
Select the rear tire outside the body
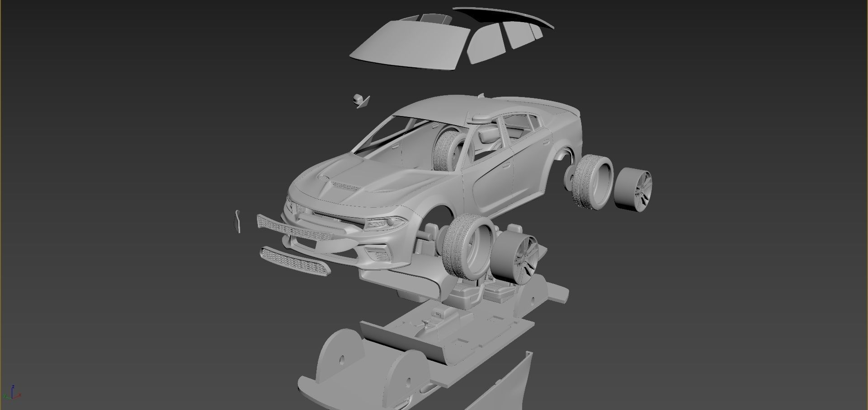click(592, 183)
